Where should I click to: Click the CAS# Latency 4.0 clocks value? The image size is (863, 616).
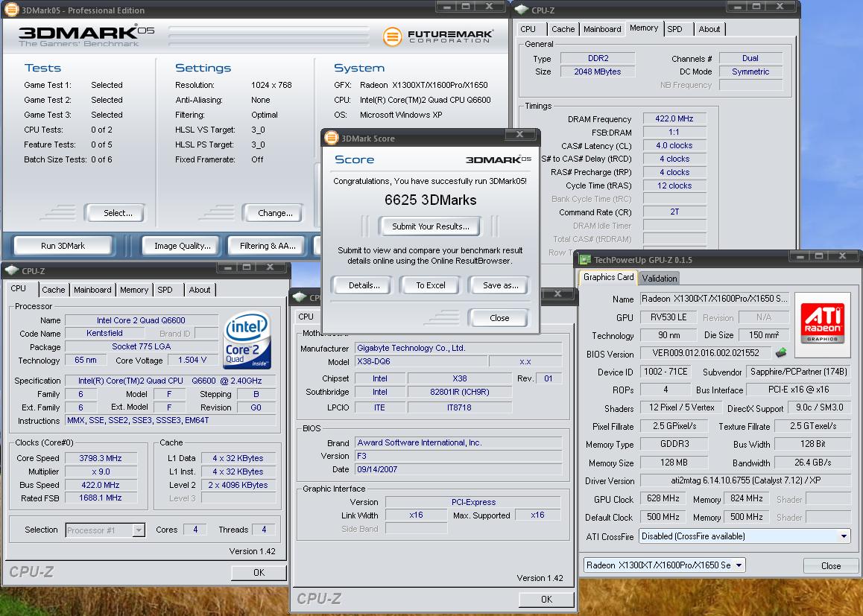674,146
